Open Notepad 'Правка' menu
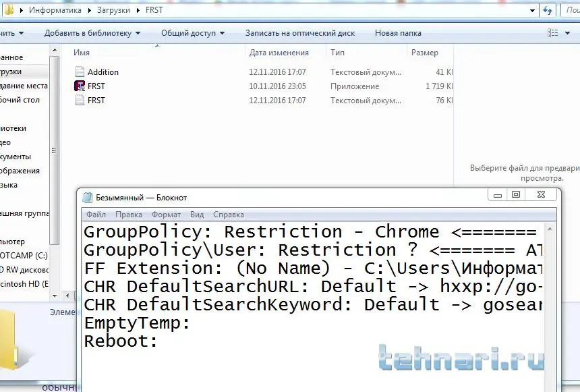The width and height of the screenshot is (580, 392). pyautogui.click(x=129, y=215)
